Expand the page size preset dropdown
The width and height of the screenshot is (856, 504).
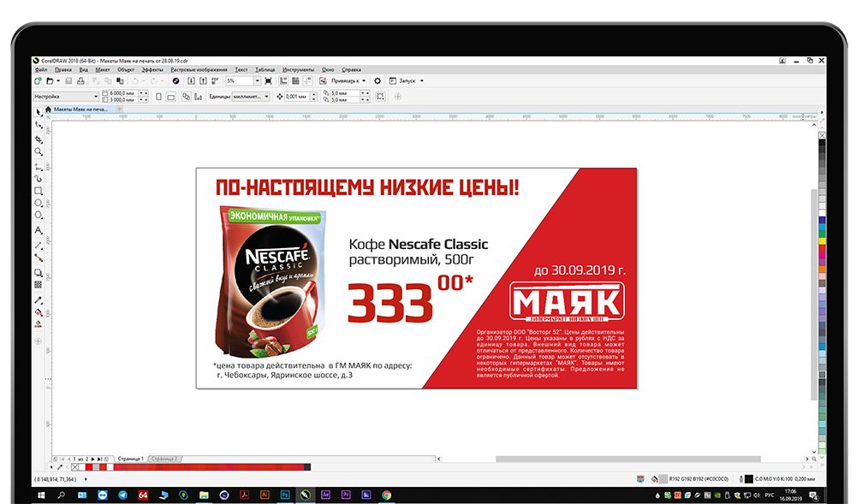pos(95,97)
